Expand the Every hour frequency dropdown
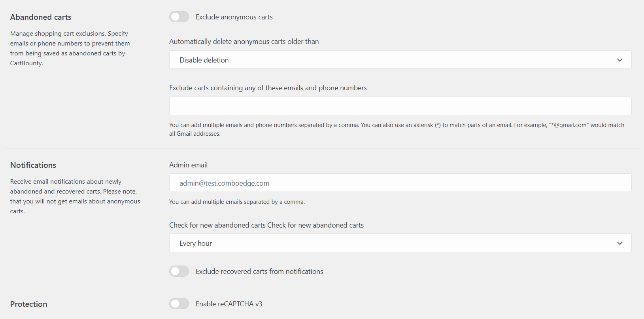This screenshot has width=644, height=319. pos(400,243)
